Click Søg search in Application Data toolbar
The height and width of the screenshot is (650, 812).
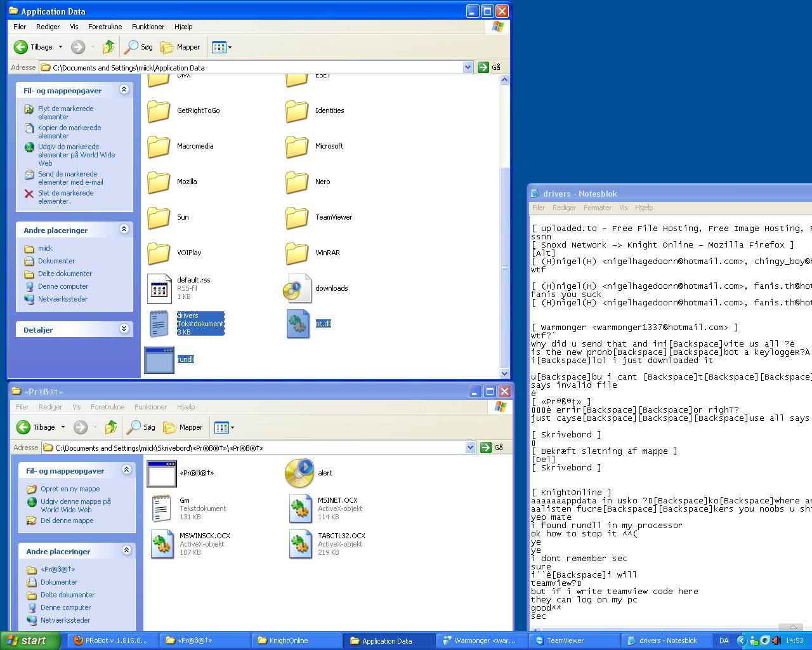pyautogui.click(x=139, y=47)
